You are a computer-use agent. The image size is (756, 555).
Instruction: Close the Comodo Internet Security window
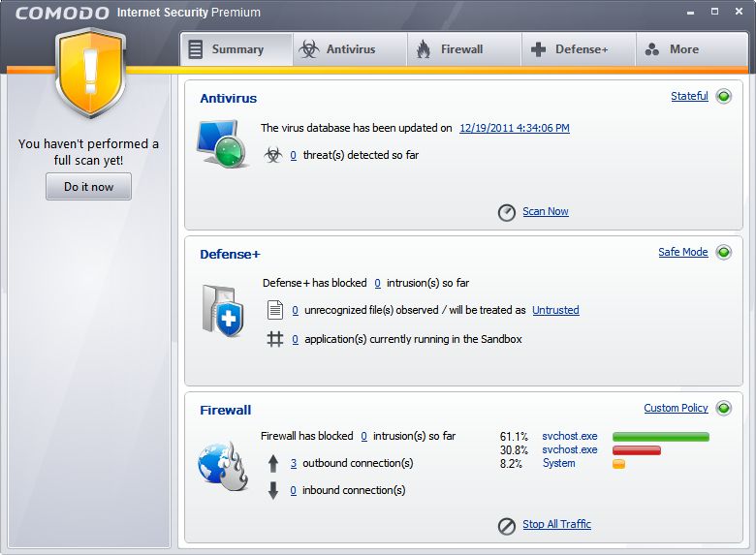click(x=739, y=11)
